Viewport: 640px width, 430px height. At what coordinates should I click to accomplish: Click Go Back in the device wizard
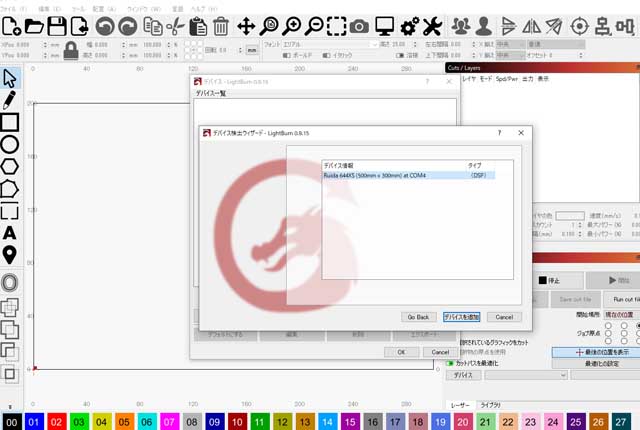[418, 317]
